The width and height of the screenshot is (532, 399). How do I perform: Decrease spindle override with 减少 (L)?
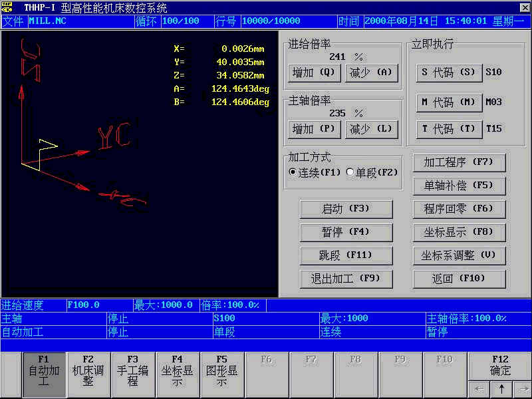coord(372,130)
